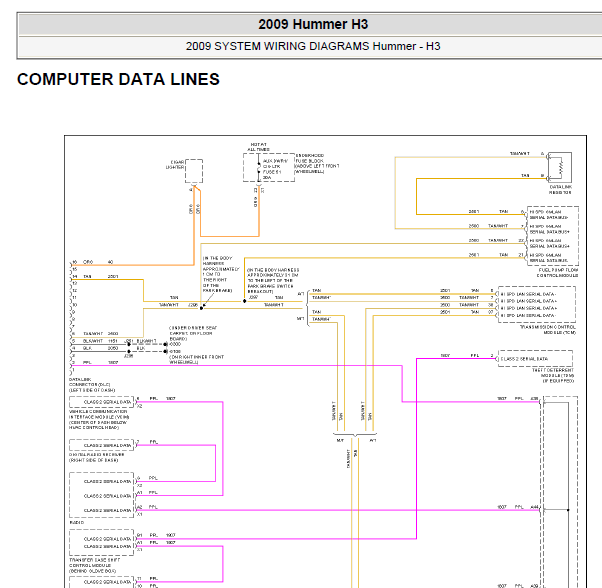The height and width of the screenshot is (588, 602).
Task: Click the "Underhood Fuse Block" label
Action: click(317, 164)
